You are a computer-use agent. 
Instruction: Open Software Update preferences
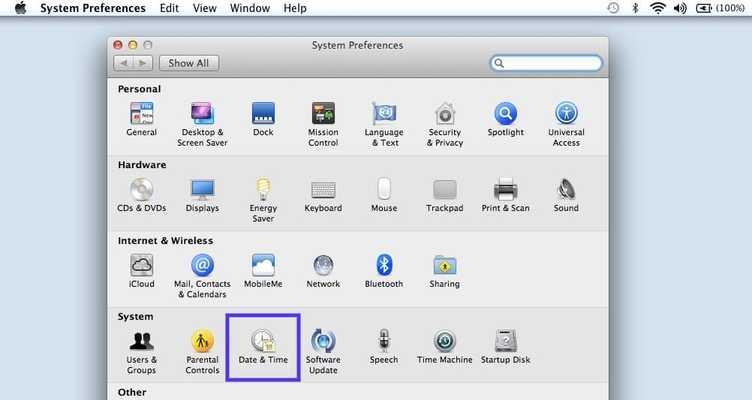(x=323, y=351)
